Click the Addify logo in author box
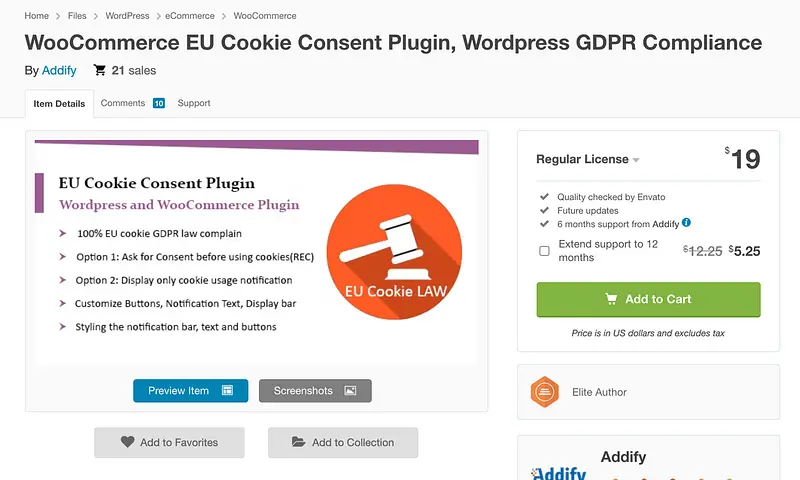Screen dimensions: 800x480 click(559, 473)
